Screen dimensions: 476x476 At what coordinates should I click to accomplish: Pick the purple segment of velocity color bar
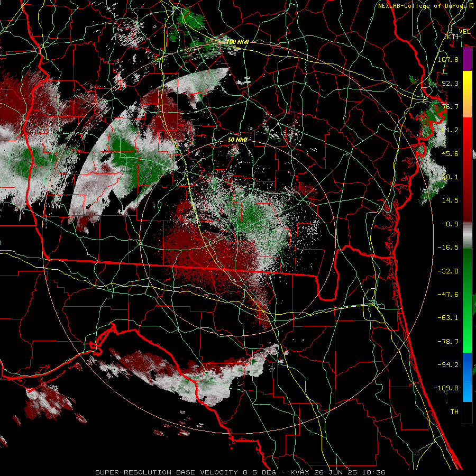point(467,59)
